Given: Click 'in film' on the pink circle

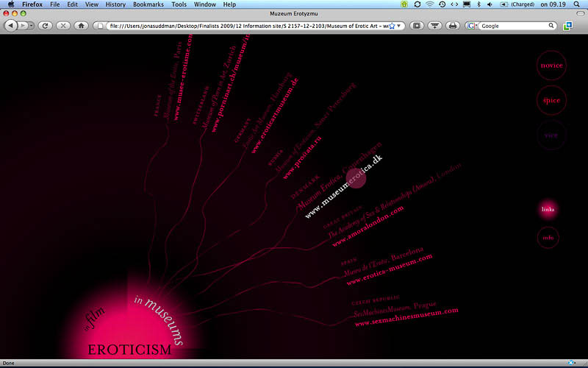Looking at the screenshot, I should (94, 319).
